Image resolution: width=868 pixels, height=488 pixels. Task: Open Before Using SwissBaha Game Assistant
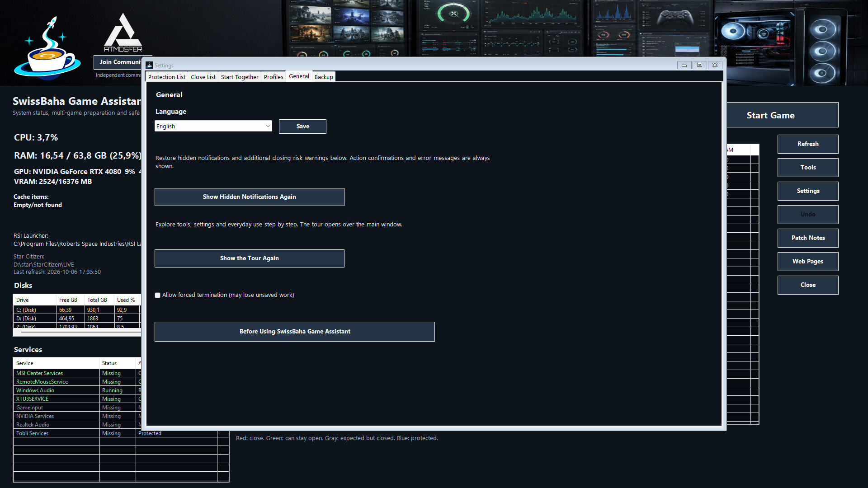[x=295, y=332]
